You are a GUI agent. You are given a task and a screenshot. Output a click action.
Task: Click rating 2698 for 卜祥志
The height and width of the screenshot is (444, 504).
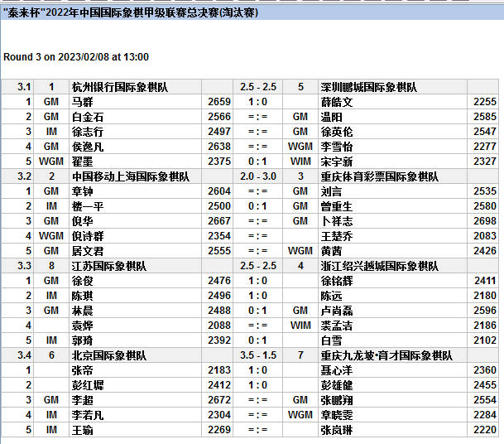pyautogui.click(x=485, y=221)
